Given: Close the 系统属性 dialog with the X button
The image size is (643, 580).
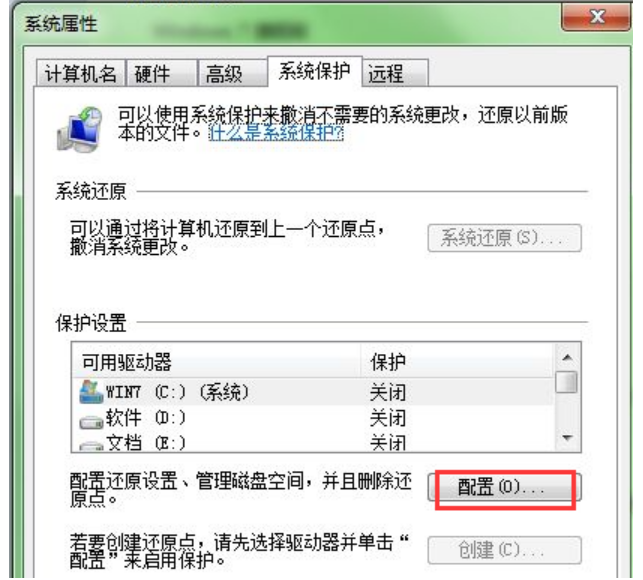Looking at the screenshot, I should point(596,17).
